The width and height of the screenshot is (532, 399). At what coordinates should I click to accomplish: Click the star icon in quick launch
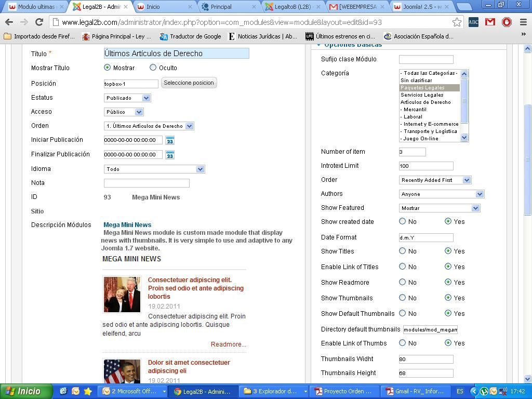coord(88,392)
